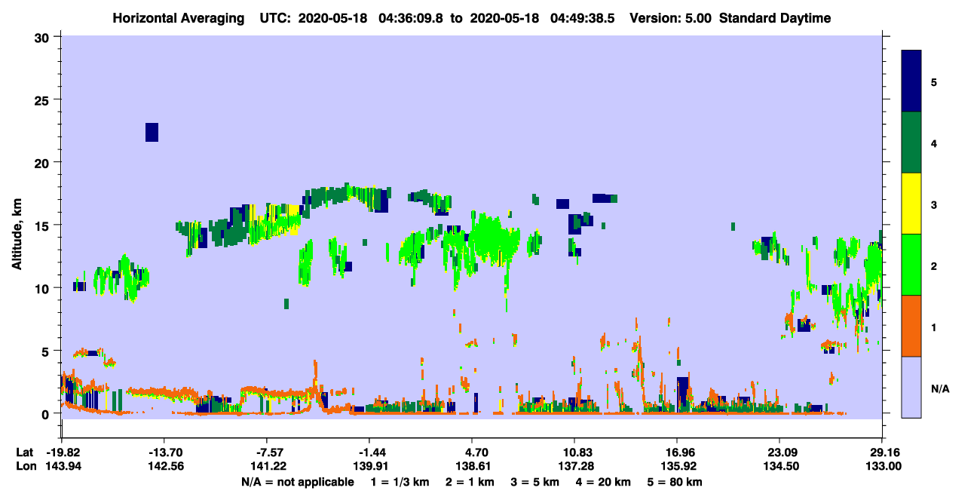Image resolution: width=980 pixels, height=503 pixels.
Task: Click the small dark blue block at 10 km altitude
Action: (79, 287)
